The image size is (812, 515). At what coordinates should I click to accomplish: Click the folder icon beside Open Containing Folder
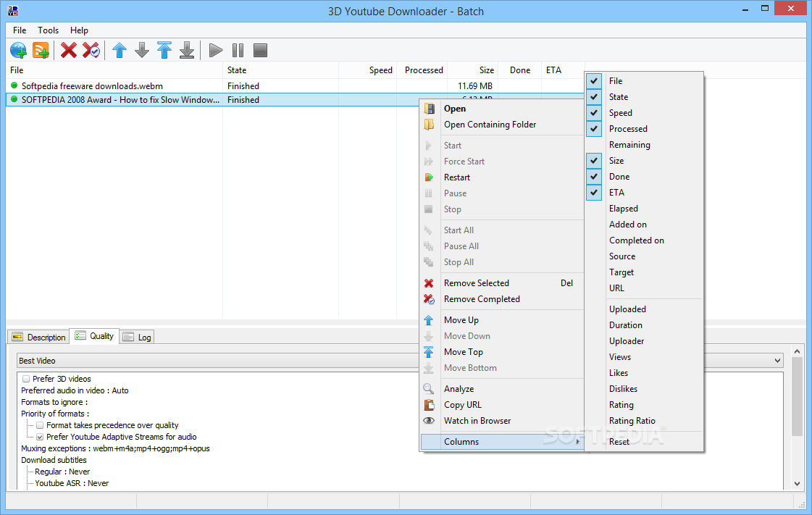[430, 125]
